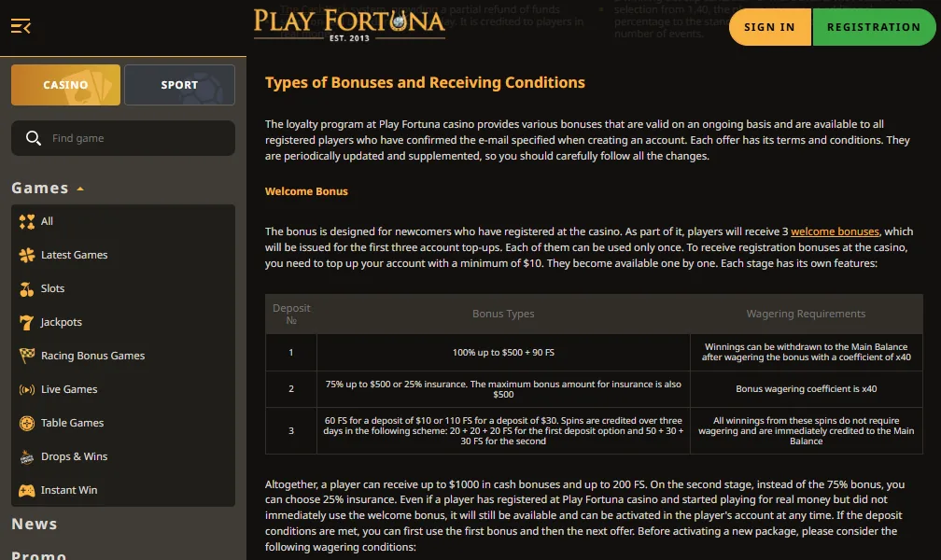Screen dimensions: 941x560
Task: Click the Sign In button
Action: (770, 27)
